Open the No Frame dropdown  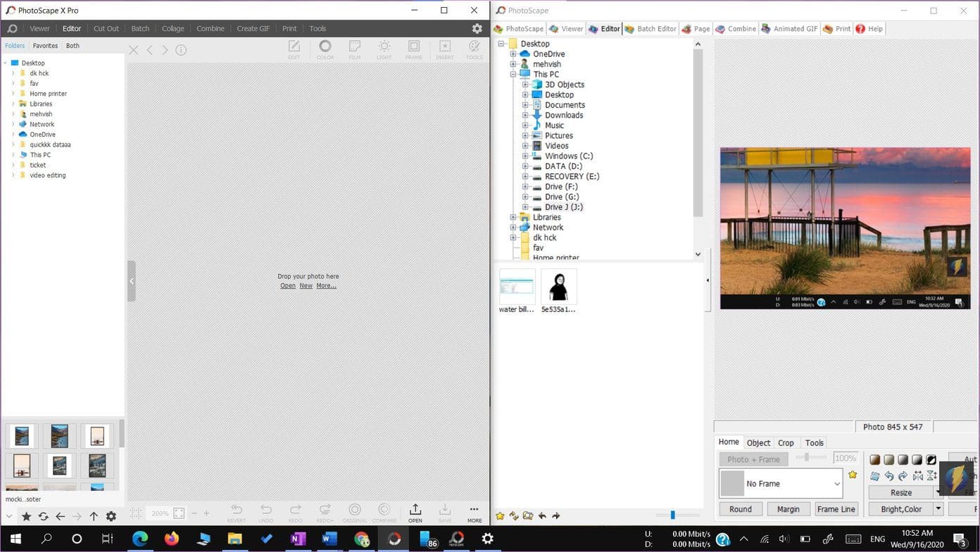pyautogui.click(x=781, y=484)
